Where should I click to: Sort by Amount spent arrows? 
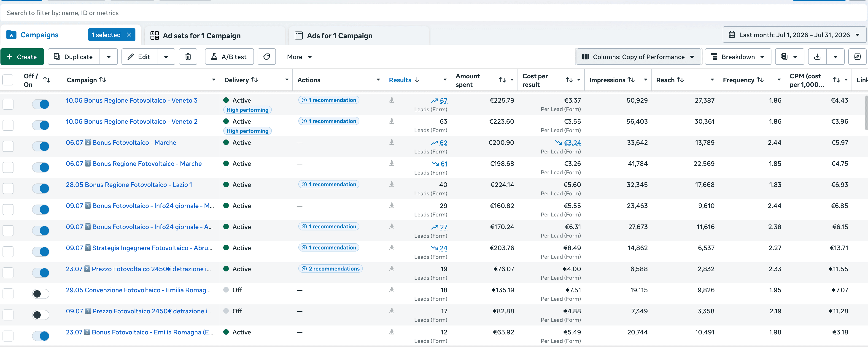[x=502, y=80]
